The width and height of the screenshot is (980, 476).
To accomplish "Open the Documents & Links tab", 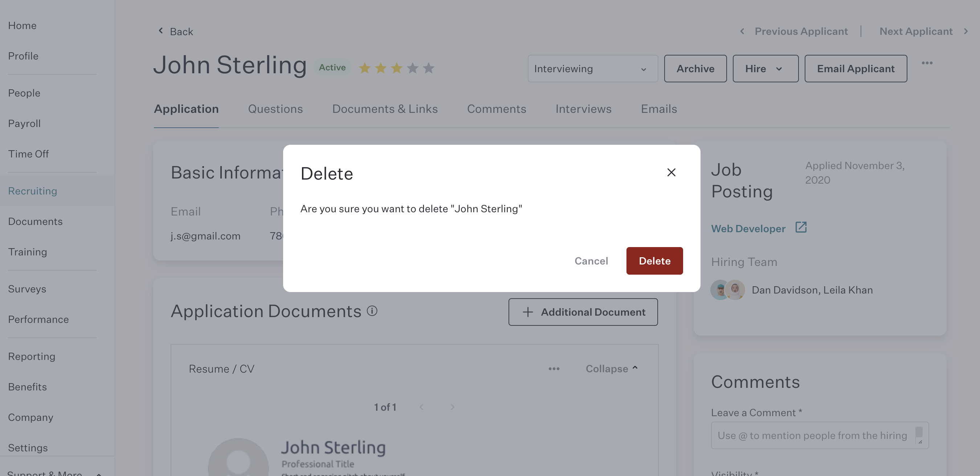I will [385, 109].
